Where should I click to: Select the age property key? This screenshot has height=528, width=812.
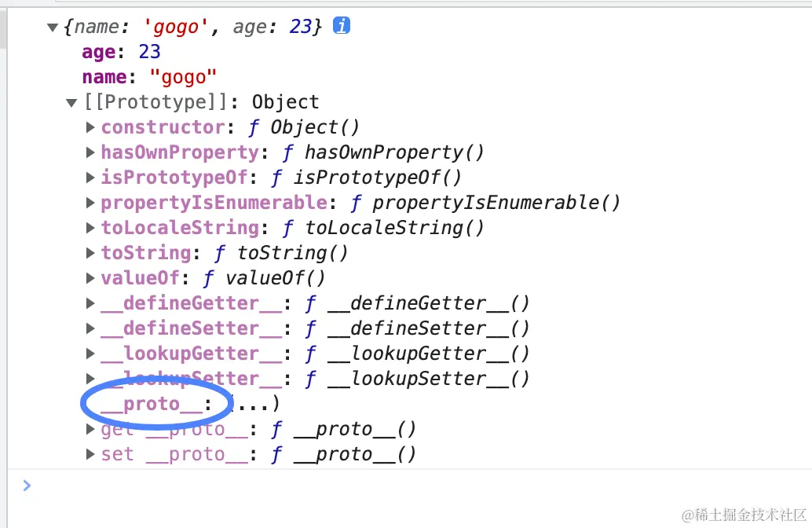(x=99, y=53)
